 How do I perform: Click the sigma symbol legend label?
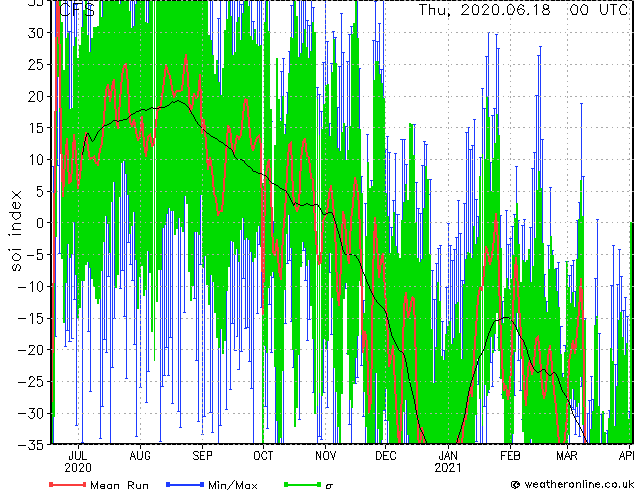330,486
